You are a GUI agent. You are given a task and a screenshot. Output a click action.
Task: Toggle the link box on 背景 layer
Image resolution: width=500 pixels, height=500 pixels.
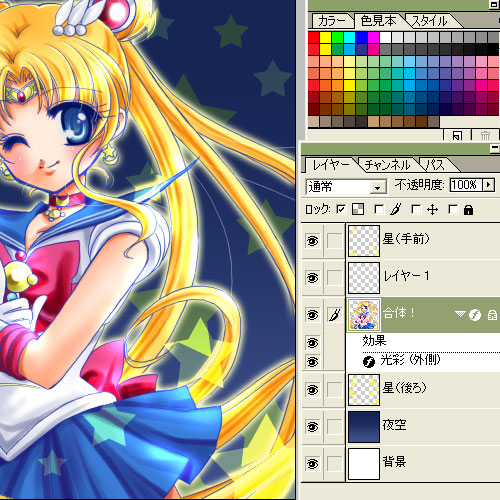coord(334,463)
